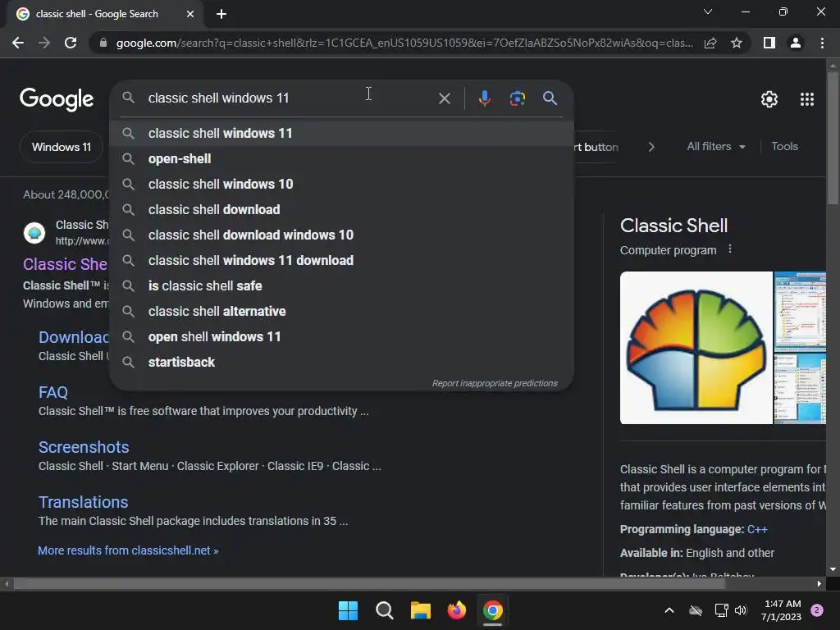
Task: Select suggestion 'is classic shell safe'
Action: pos(342,286)
